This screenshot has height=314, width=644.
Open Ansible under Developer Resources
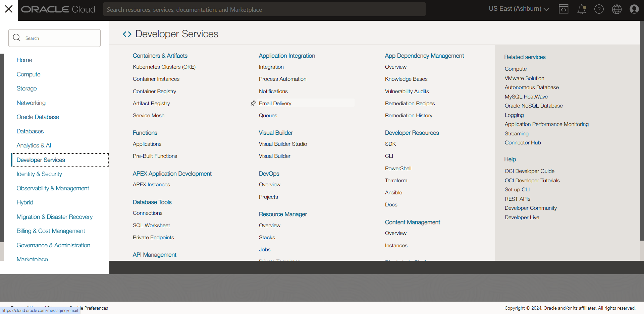[393, 192]
